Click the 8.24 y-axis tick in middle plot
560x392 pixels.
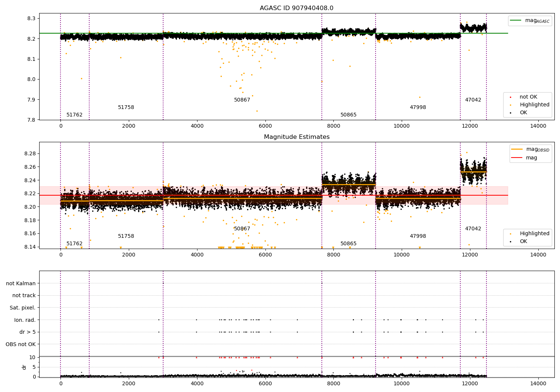tap(30, 180)
